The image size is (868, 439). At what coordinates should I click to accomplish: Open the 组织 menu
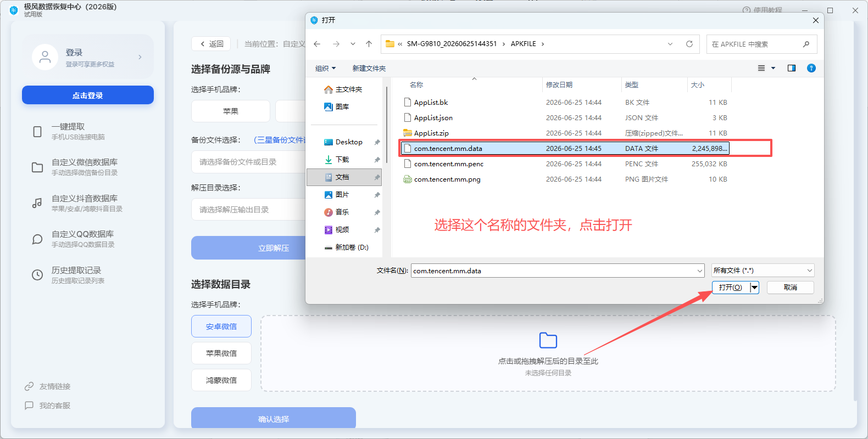click(x=325, y=69)
